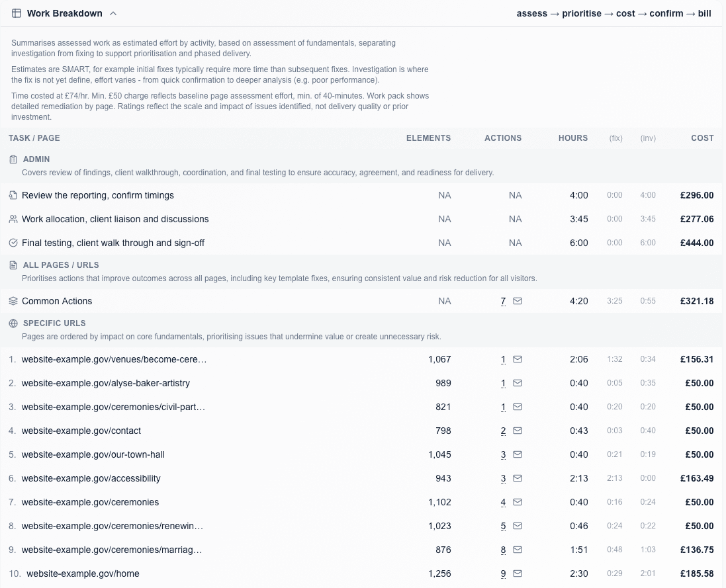Screen dimensions: 726x588
Task: Open the website-example.gov/contact link
Action: click(x=81, y=431)
